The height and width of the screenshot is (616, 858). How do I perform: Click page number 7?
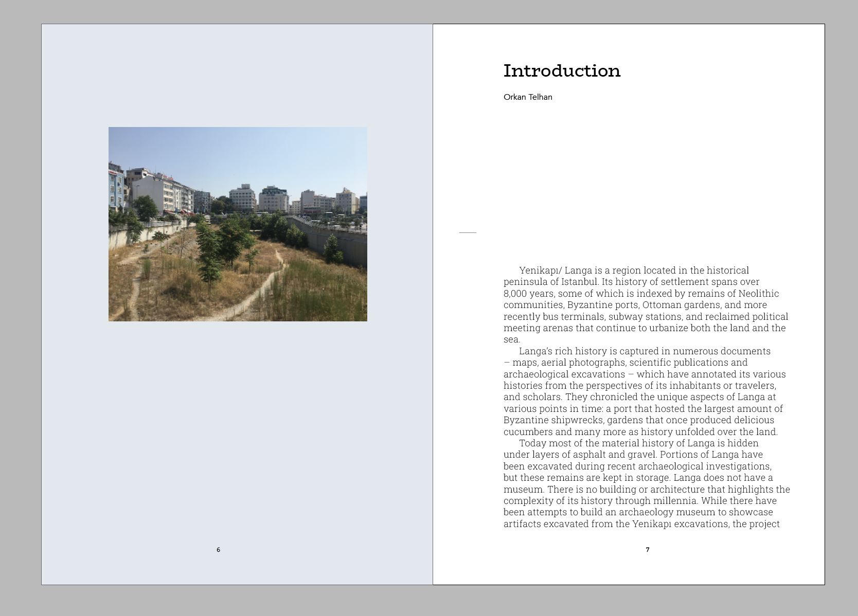pyautogui.click(x=648, y=550)
